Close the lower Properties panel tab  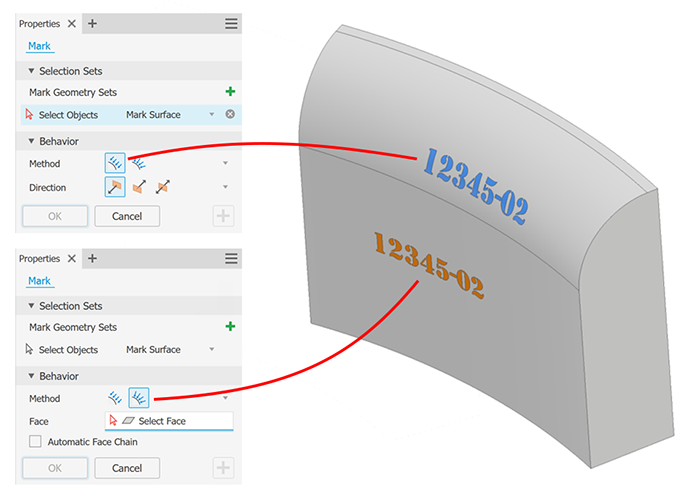pos(71,259)
